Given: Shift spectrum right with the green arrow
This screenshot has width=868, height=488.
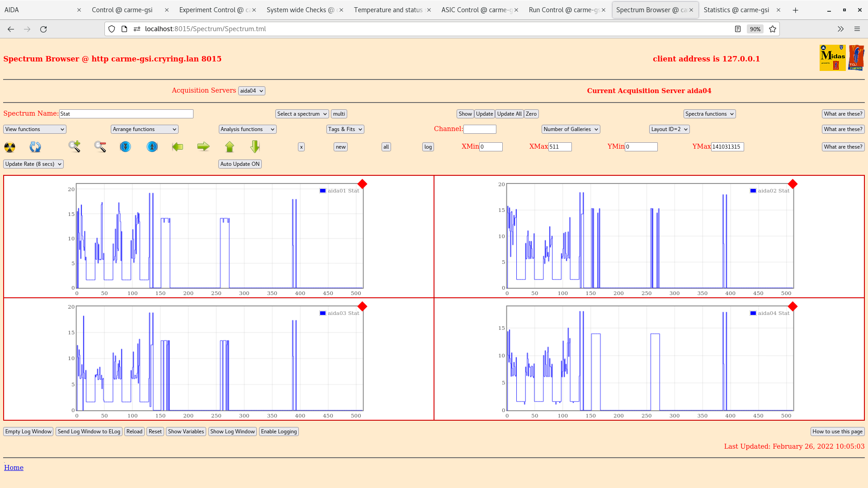Looking at the screenshot, I should pos(203,146).
